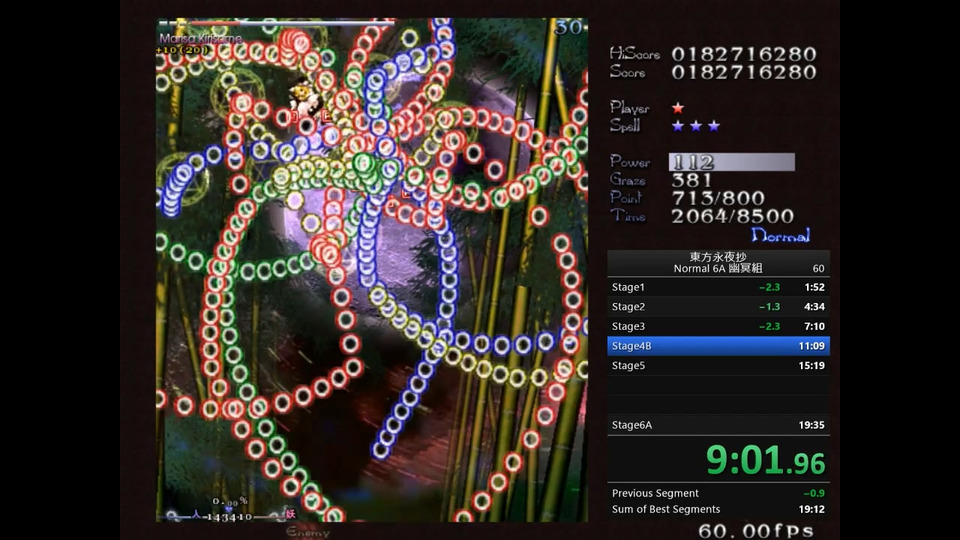Click the middle blue Spell bomb star
960x540 pixels.
pyautogui.click(x=696, y=126)
